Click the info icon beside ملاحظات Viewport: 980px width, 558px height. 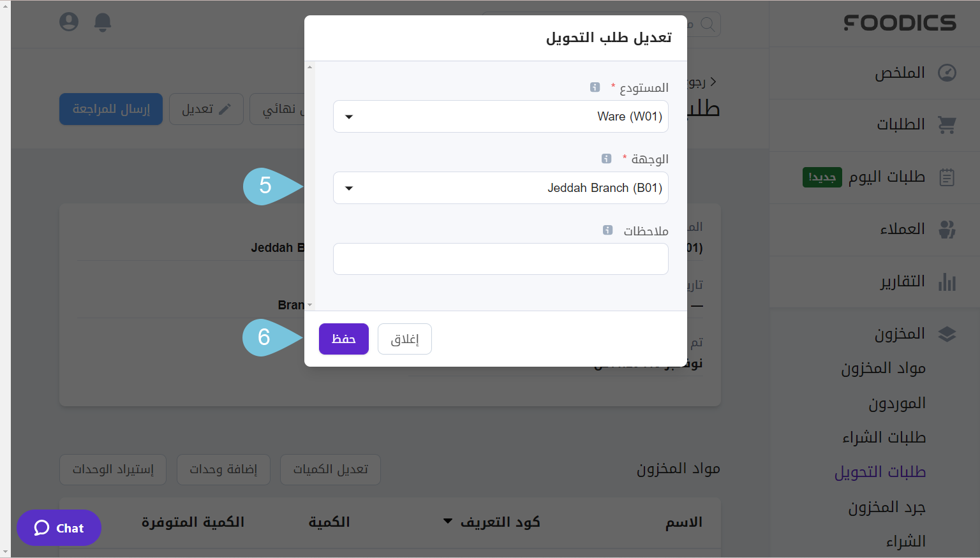click(x=607, y=230)
